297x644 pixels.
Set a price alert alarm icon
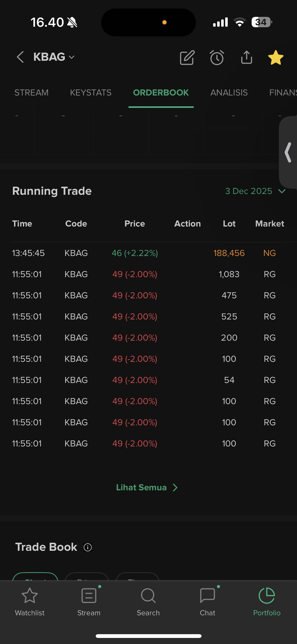click(x=217, y=57)
